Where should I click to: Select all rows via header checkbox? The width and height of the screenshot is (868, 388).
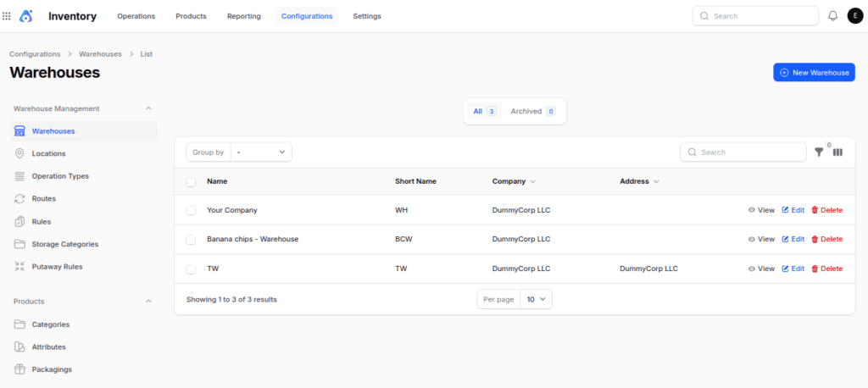(x=191, y=181)
